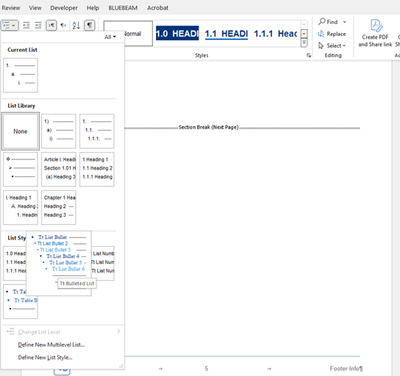This screenshot has height=376, width=400.
Task: Click the Replace icon
Action: (321, 34)
